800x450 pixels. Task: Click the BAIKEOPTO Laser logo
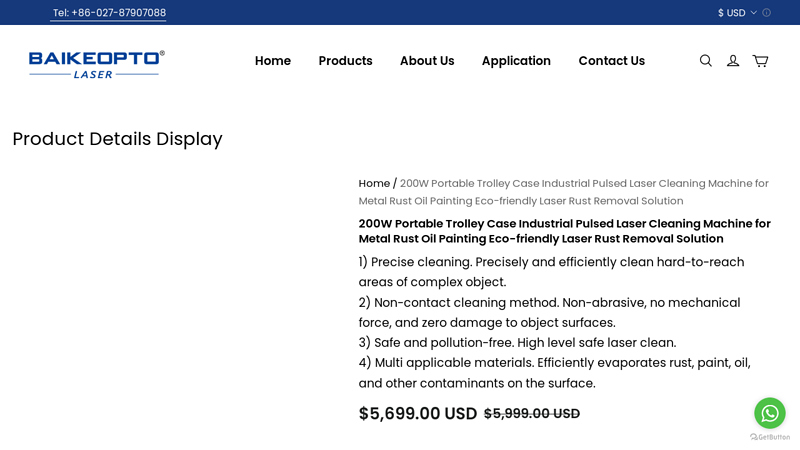(96, 63)
